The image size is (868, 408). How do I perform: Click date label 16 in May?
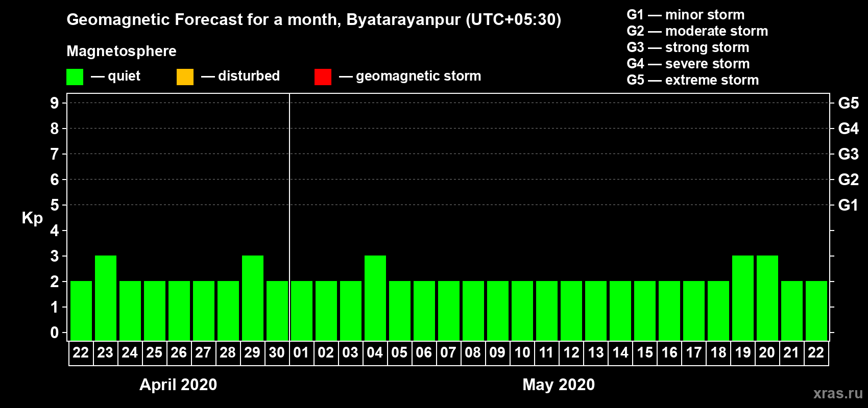669,352
